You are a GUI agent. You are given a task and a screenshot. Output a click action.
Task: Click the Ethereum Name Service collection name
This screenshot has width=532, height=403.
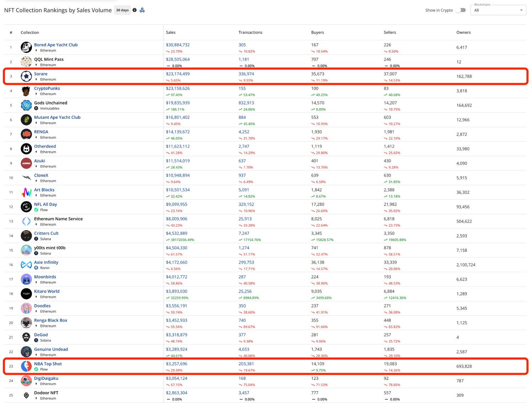click(59, 219)
